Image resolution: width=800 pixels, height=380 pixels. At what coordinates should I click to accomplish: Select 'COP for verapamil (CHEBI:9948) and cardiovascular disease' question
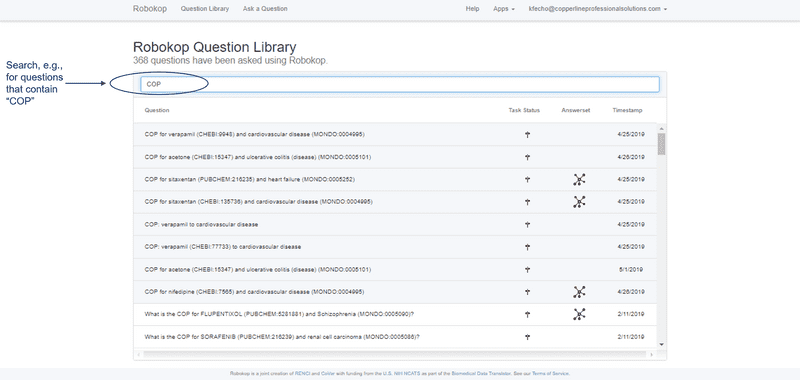tap(254, 135)
